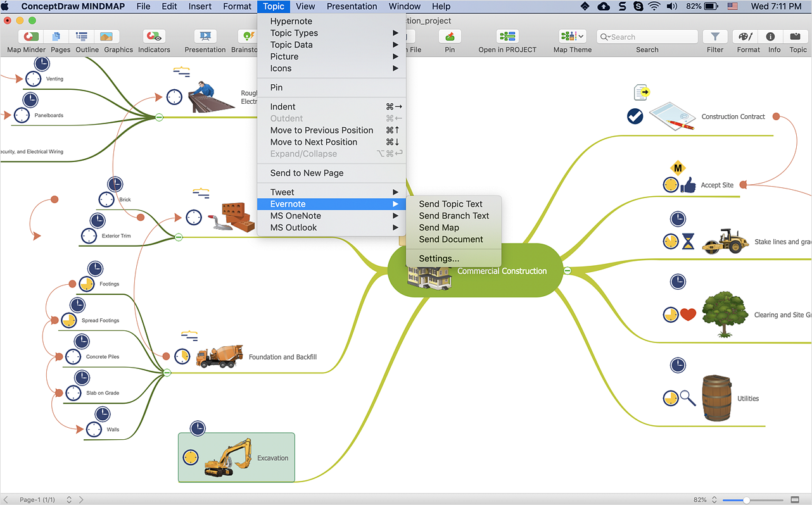Click the hourglass icon near Stake lines
812x505 pixels.
[x=688, y=241]
